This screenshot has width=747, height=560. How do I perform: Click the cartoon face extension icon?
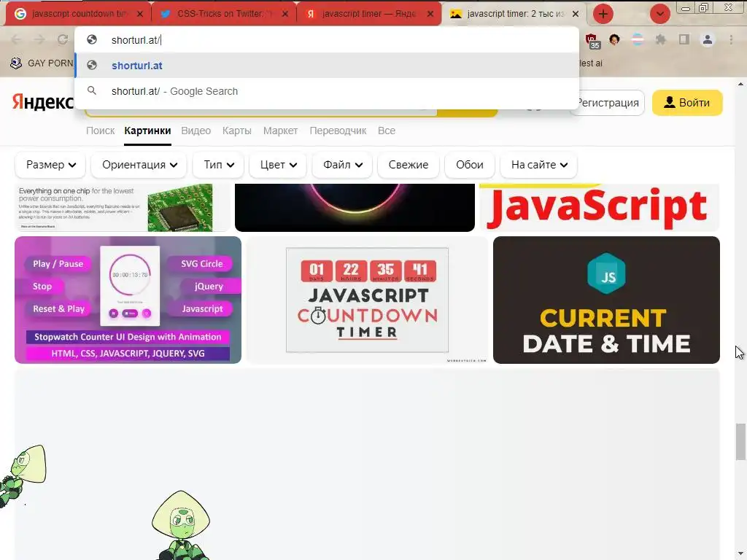tap(614, 39)
